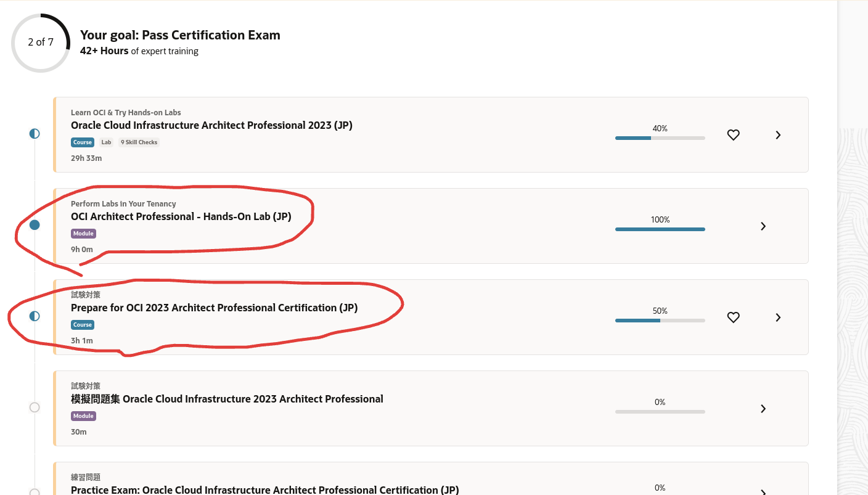
Task: Click the half-filled step marker for Architect Professional 2023
Action: coord(35,134)
